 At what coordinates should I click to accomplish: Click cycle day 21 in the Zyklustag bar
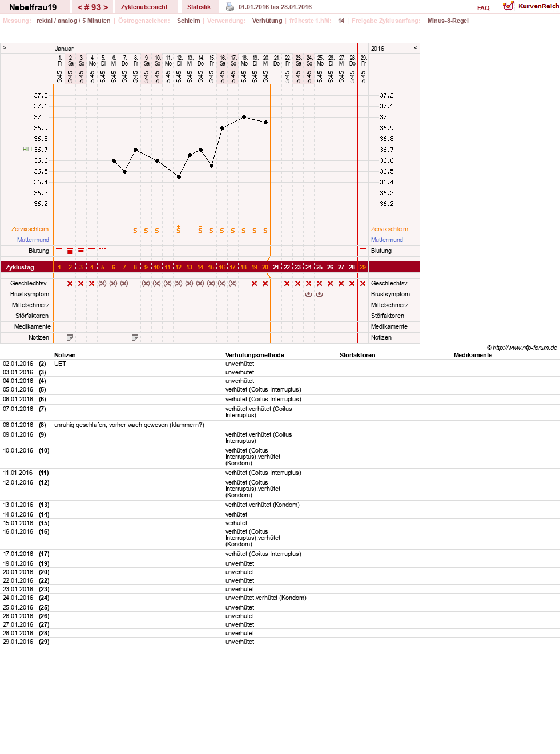point(276,267)
